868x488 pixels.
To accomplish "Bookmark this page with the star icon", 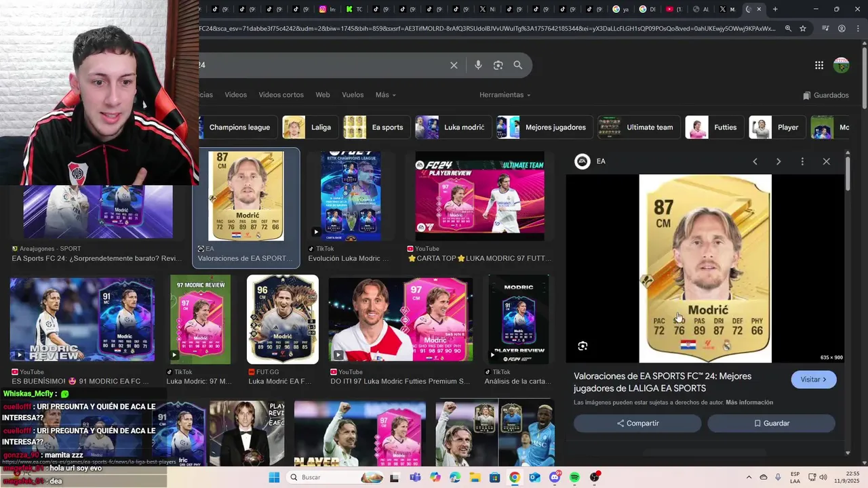I will 803,28.
